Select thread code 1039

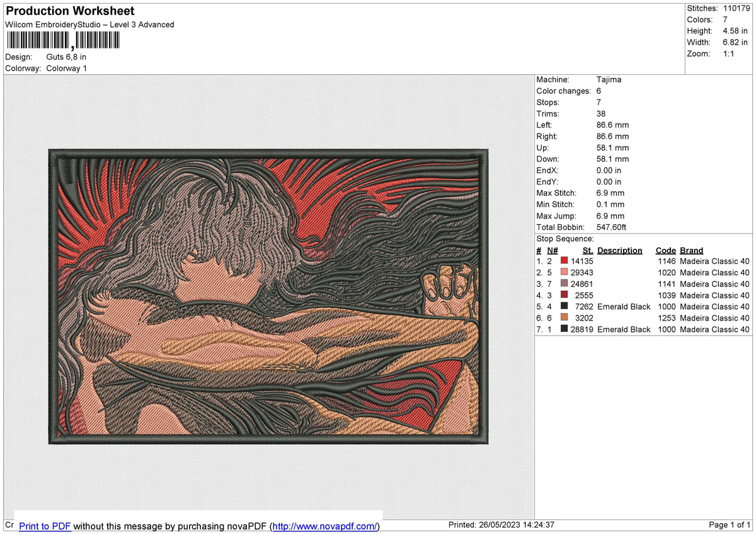(667, 295)
